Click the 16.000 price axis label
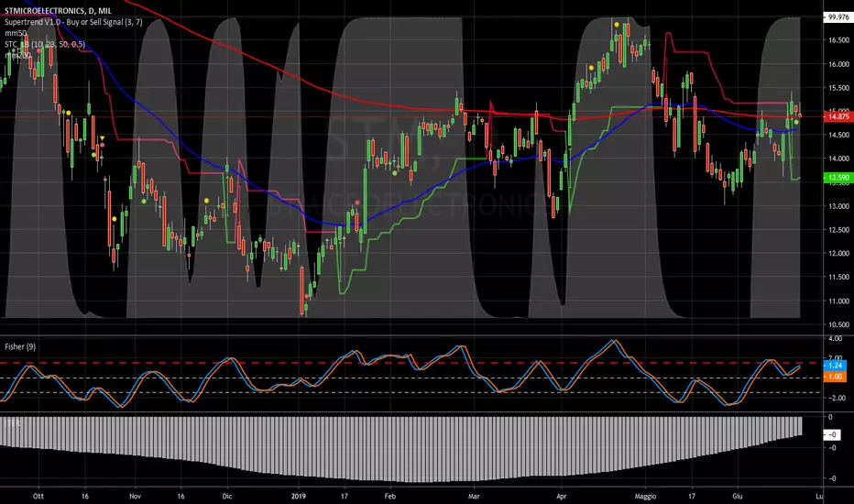This screenshot has height=504, width=854. coord(838,64)
